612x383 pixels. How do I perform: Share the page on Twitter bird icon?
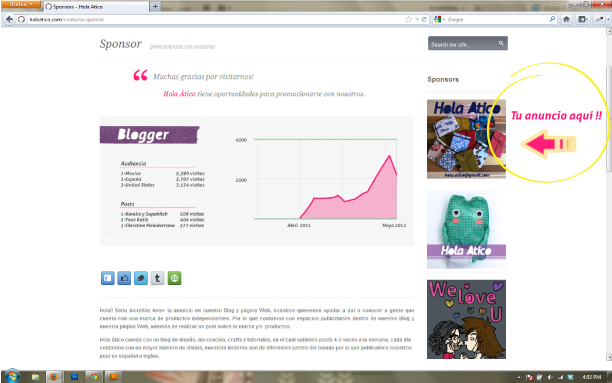click(141, 278)
